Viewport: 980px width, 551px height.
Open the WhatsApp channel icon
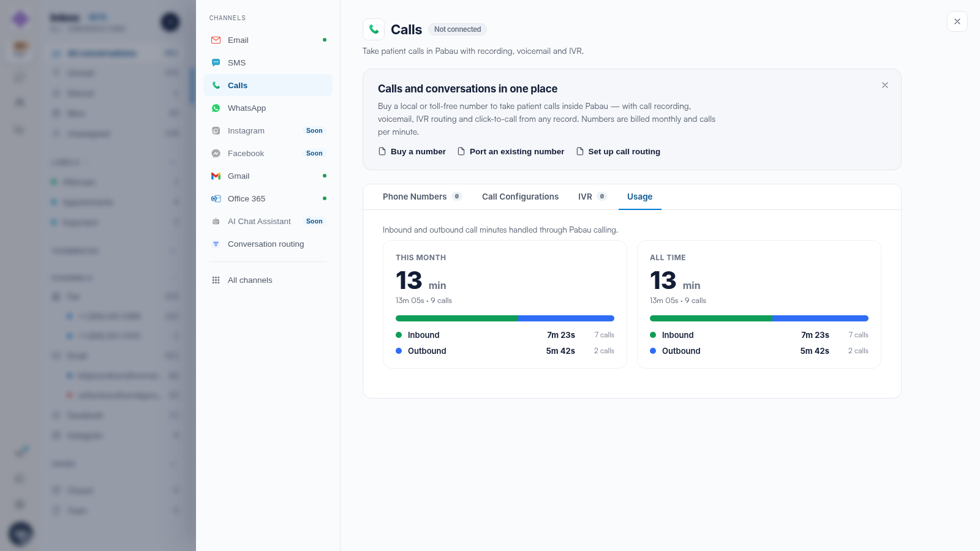pos(216,108)
